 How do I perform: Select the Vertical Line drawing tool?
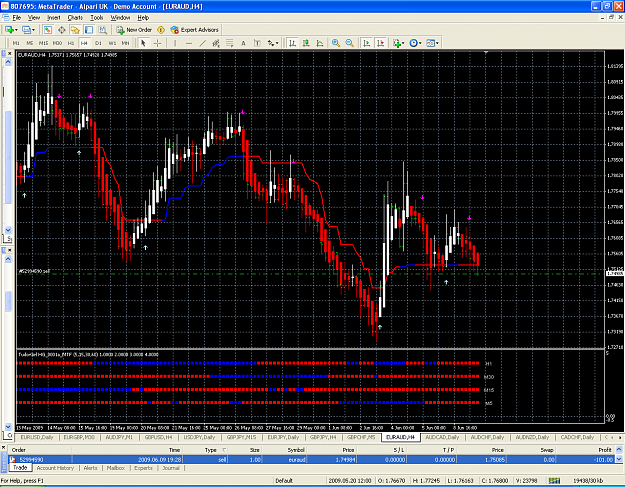(x=175, y=43)
